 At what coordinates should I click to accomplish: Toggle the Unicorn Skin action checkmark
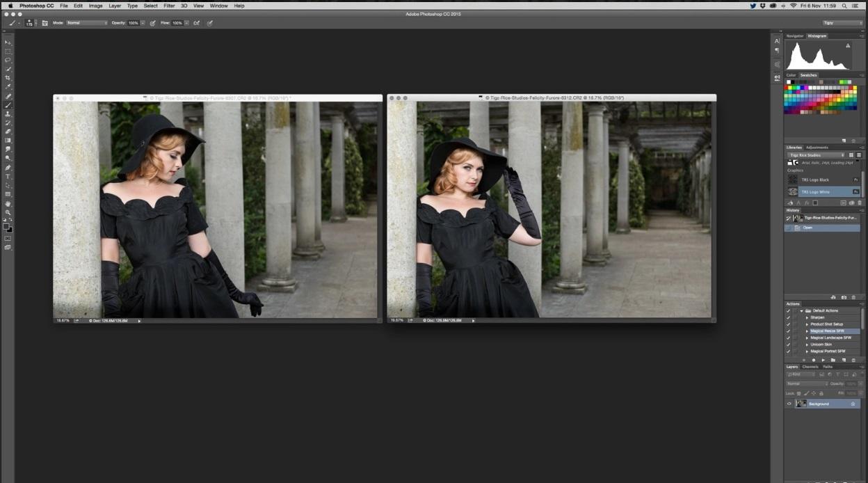click(x=788, y=345)
